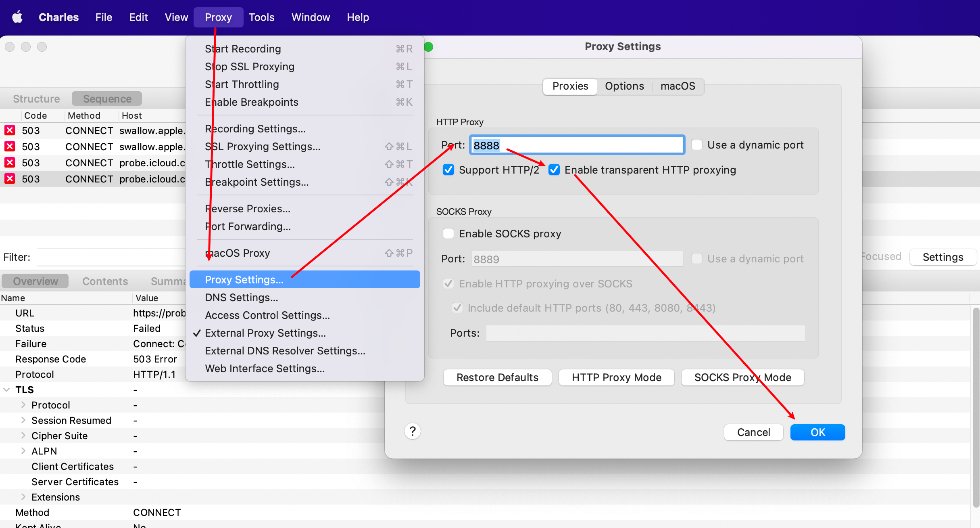
Task: Click OK in Proxy Settings
Action: (x=818, y=432)
